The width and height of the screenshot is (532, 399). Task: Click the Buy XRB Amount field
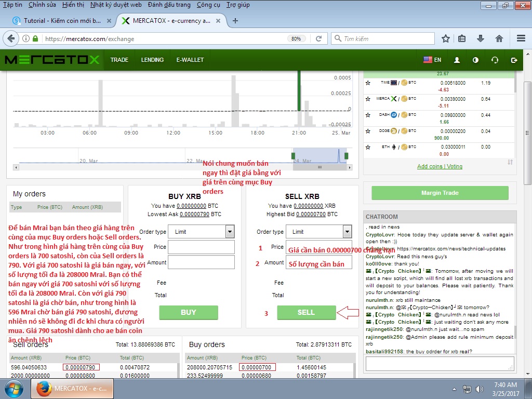(201, 262)
